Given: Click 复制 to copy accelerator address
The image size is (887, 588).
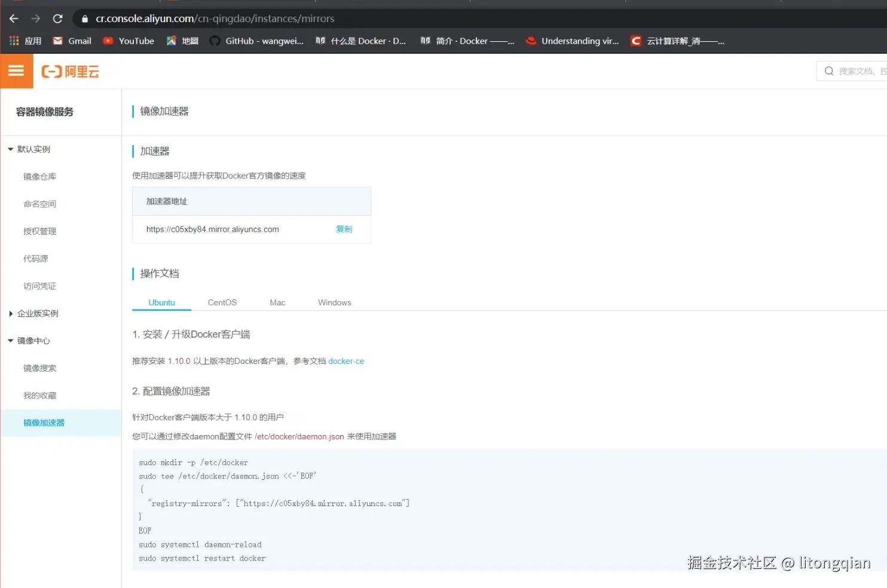Looking at the screenshot, I should click(x=344, y=229).
